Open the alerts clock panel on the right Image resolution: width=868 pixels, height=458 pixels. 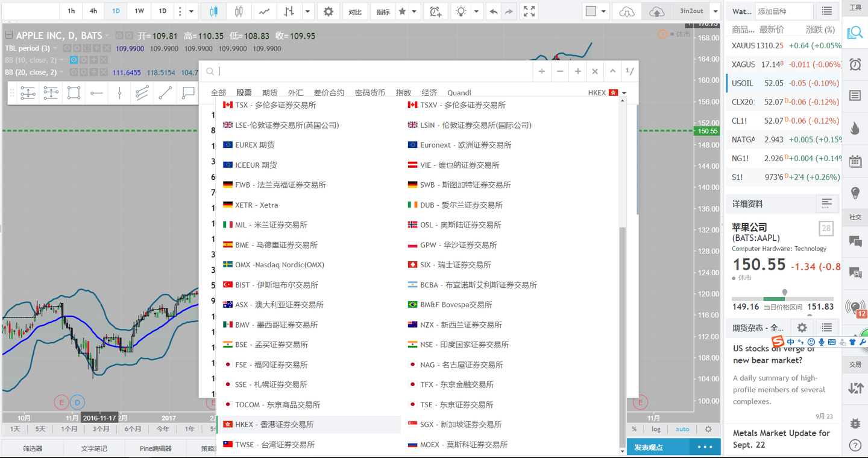click(x=855, y=63)
